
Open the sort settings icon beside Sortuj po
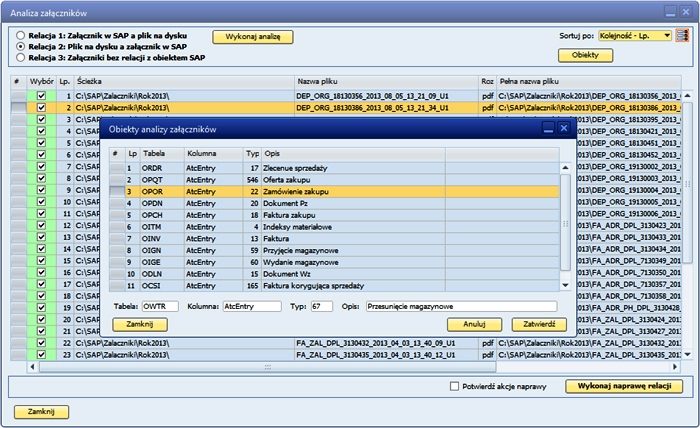682,36
